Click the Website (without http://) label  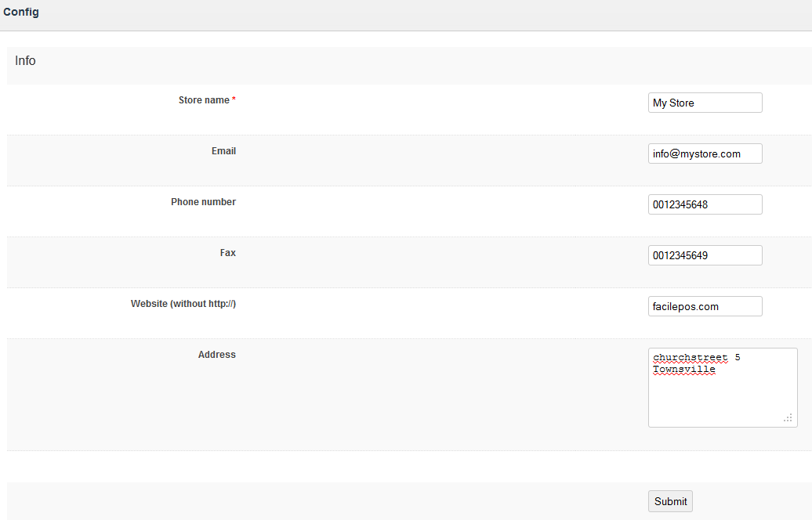coord(183,304)
